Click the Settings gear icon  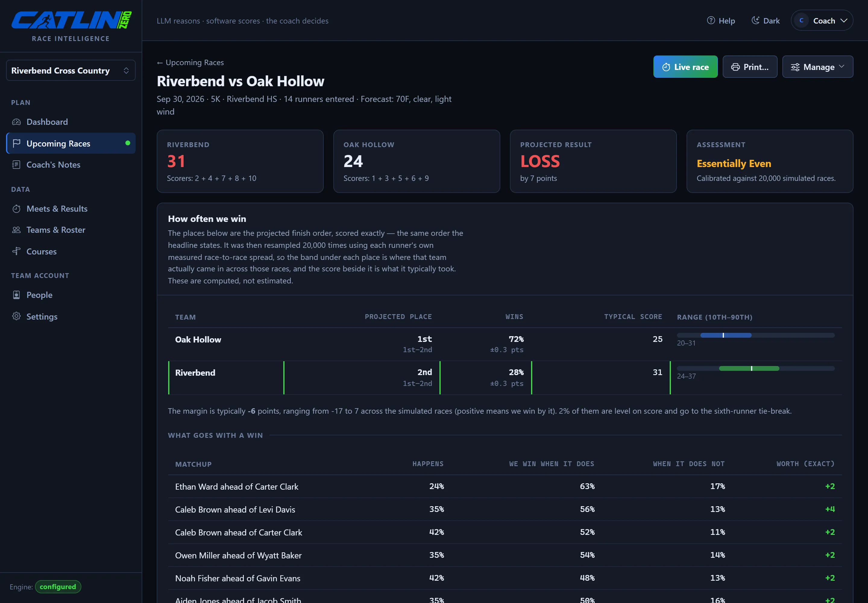coord(16,316)
